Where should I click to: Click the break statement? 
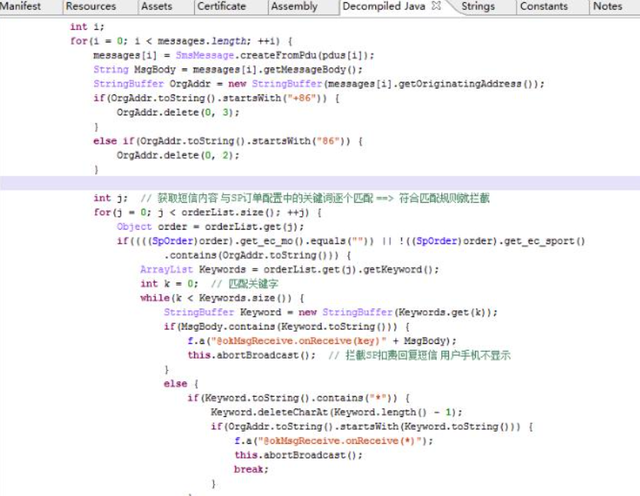click(249, 469)
